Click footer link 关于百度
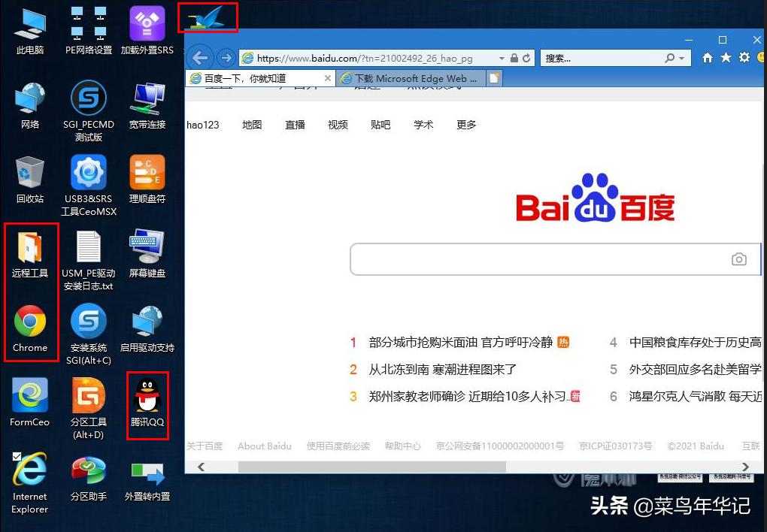This screenshot has height=532, width=767. point(205,446)
